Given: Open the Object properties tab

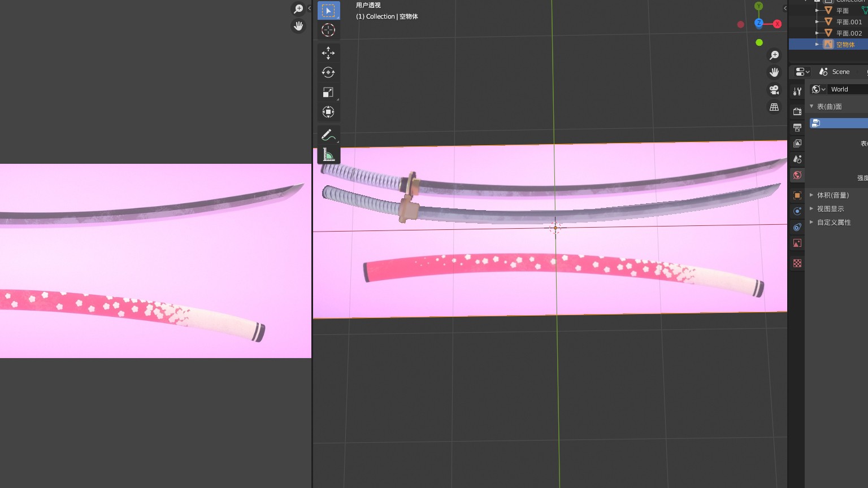Looking at the screenshot, I should [797, 195].
